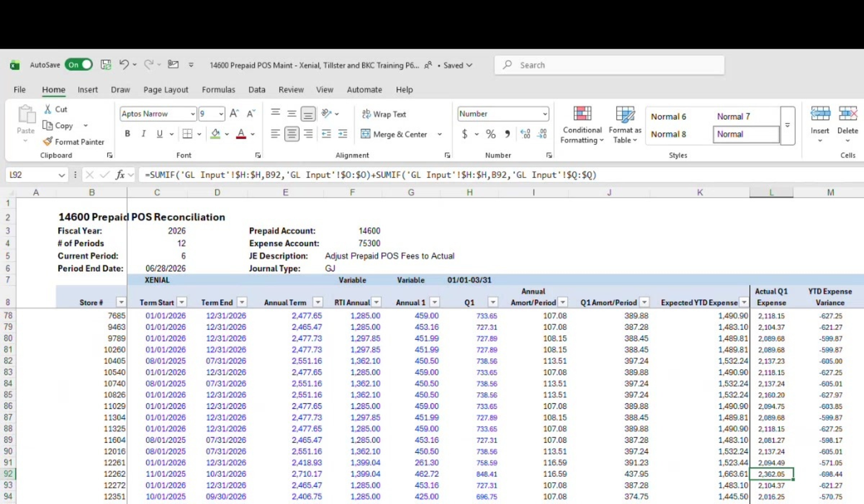Toggle Center horizontal alignment
The width and height of the screenshot is (864, 504).
tap(292, 134)
